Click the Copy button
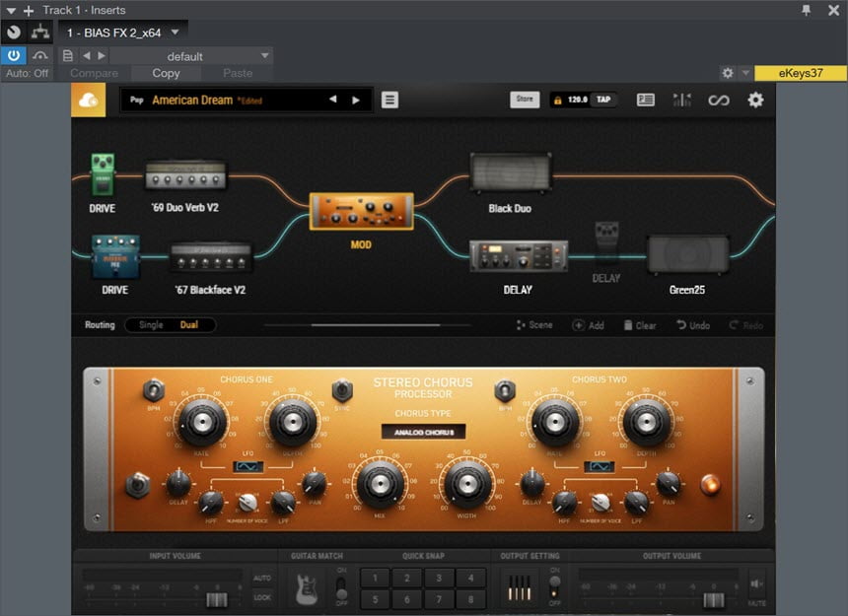 (x=166, y=73)
